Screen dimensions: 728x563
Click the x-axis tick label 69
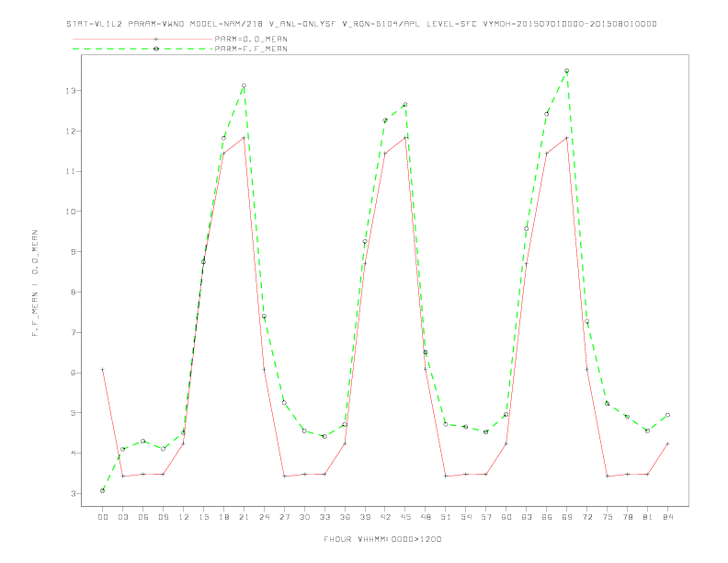(567, 517)
